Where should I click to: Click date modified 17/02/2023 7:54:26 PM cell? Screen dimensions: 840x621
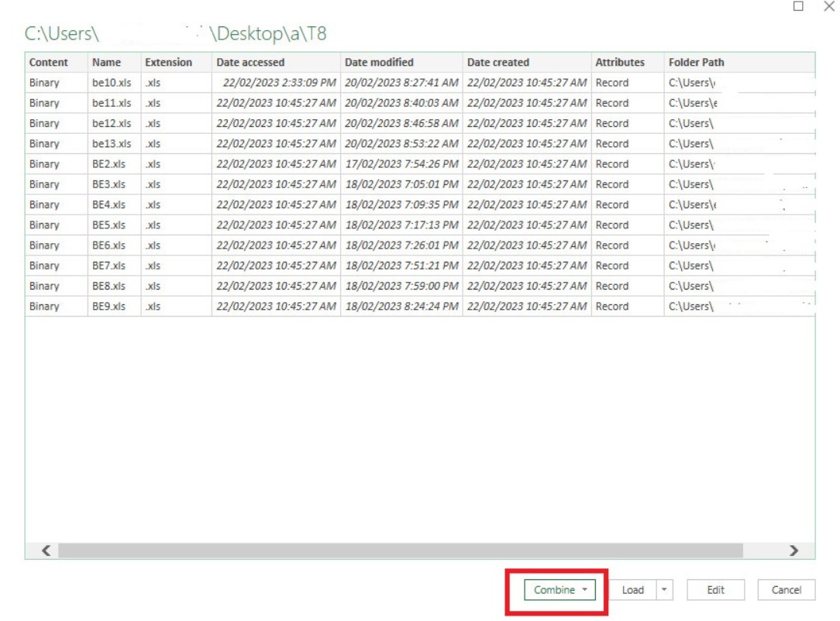[x=401, y=164]
